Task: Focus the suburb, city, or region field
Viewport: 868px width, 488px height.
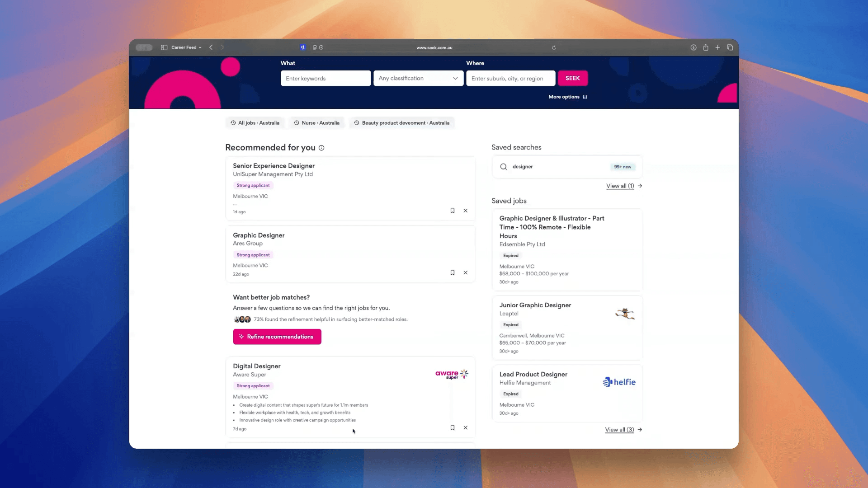Action: click(x=510, y=78)
